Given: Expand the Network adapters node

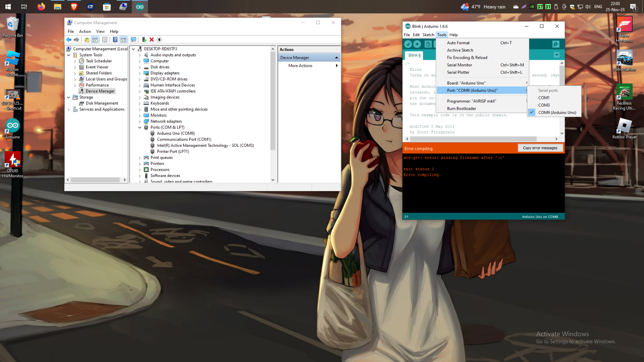Looking at the screenshot, I should [140, 121].
